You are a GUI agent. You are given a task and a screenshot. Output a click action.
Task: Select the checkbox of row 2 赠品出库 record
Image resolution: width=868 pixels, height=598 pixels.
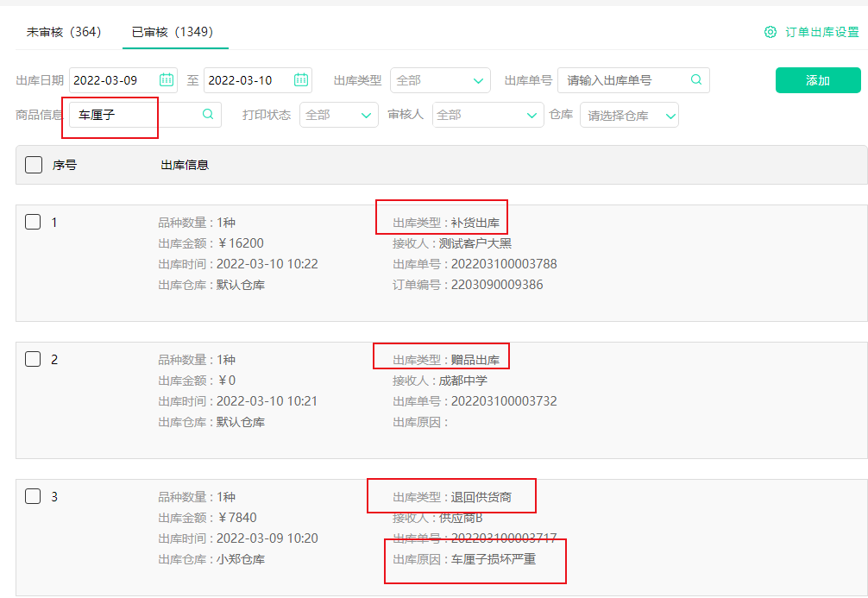[x=33, y=360]
